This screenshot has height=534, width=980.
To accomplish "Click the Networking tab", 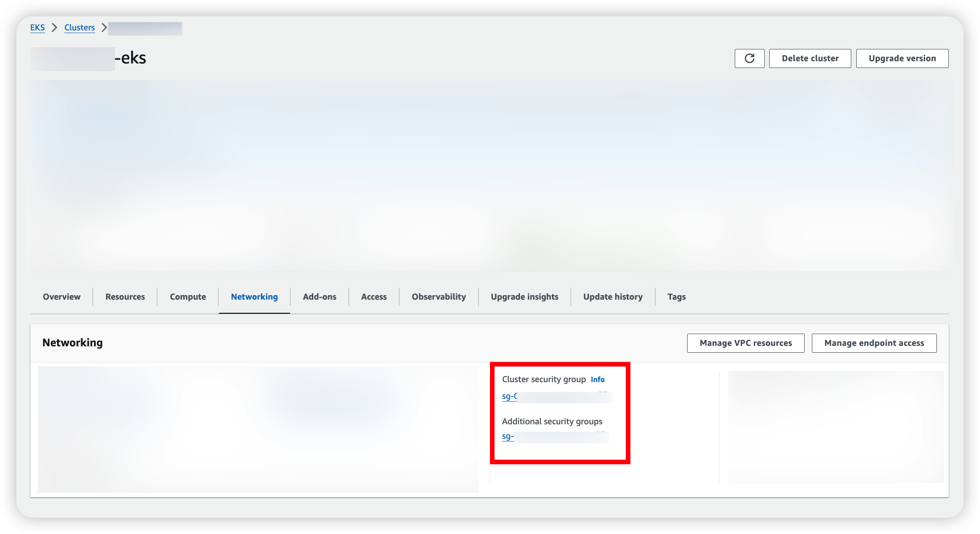I will tap(254, 297).
